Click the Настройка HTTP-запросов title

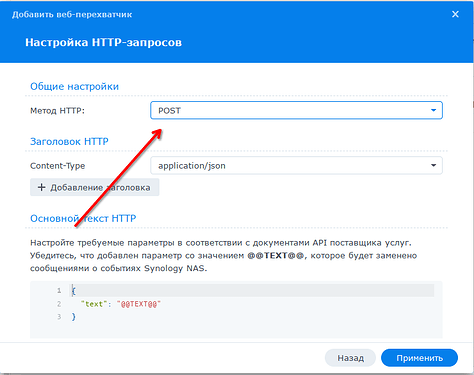click(x=103, y=42)
